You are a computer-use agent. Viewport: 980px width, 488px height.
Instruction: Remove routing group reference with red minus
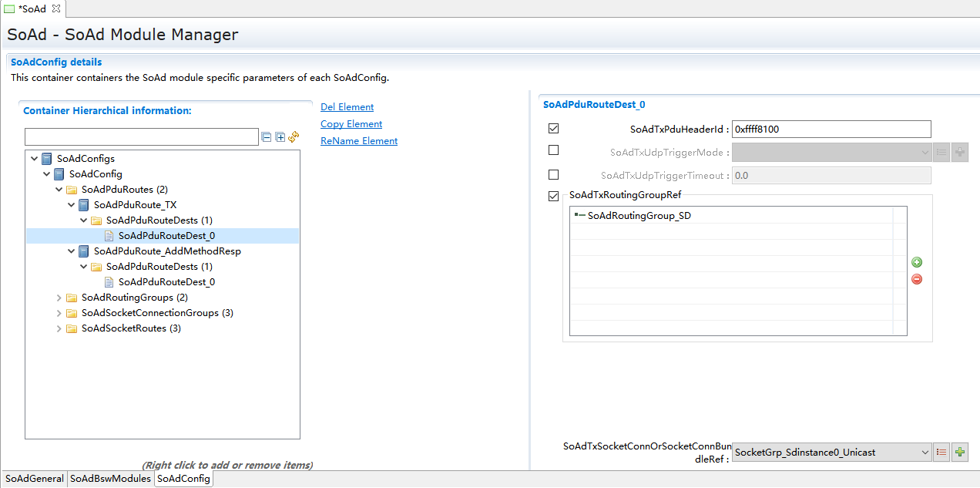[917, 279]
